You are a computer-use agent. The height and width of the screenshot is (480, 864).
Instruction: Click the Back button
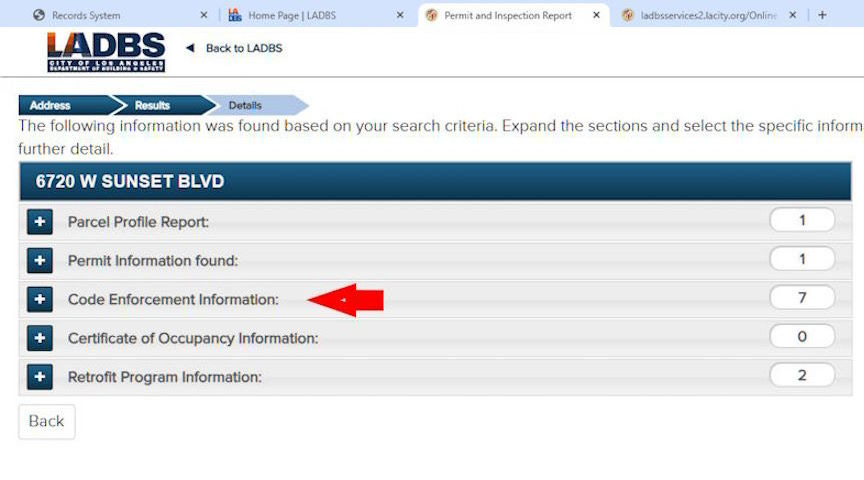(47, 422)
